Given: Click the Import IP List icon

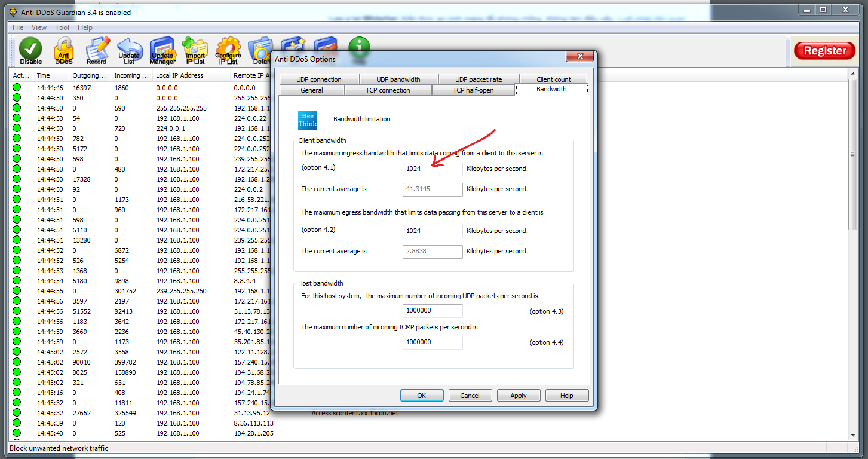Looking at the screenshot, I should point(195,51).
